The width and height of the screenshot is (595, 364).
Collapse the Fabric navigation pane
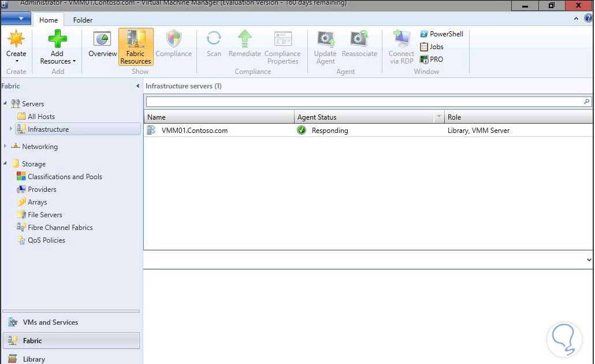[137, 86]
